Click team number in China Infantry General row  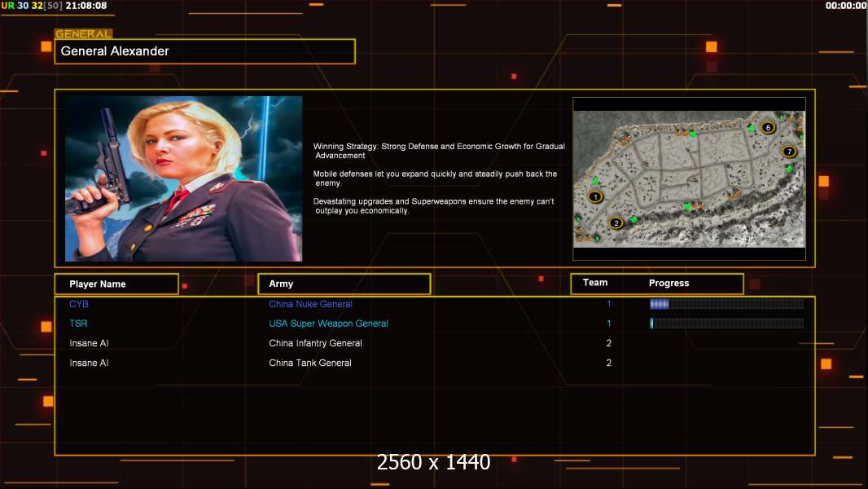[609, 343]
